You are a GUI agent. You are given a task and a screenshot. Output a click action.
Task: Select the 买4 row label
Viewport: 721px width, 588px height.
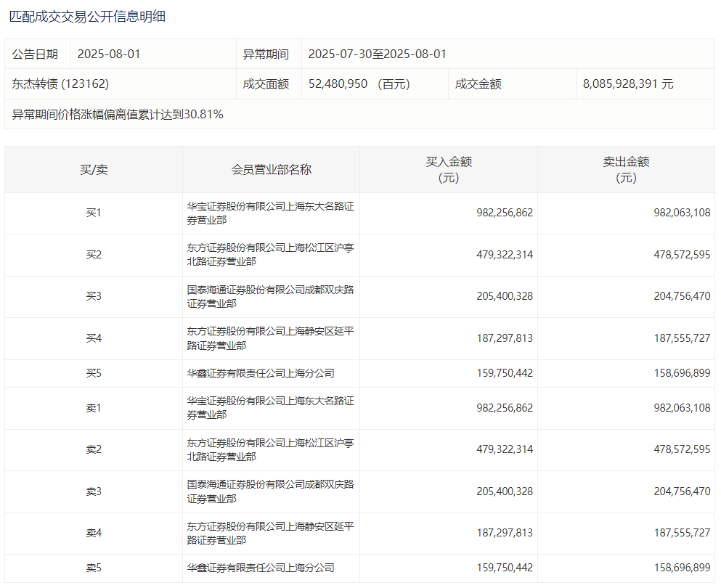coord(94,338)
